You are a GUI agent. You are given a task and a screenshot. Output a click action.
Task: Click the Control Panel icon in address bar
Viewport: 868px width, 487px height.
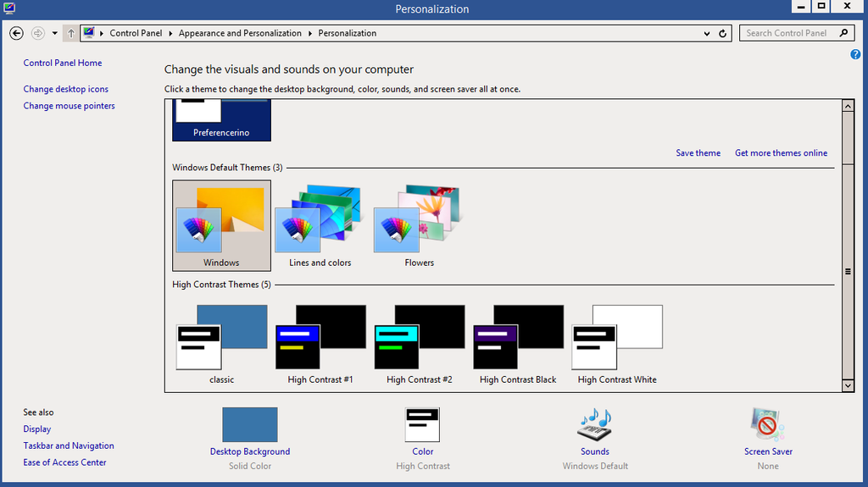point(89,33)
